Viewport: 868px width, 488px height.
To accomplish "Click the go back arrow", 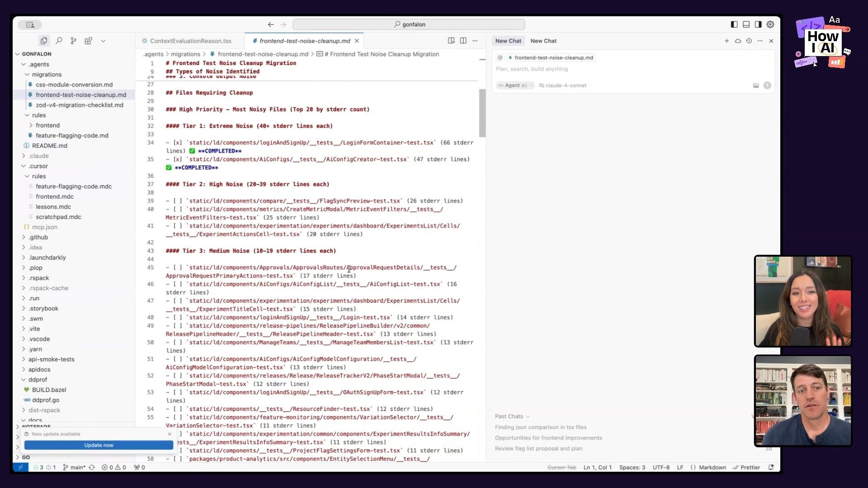I will 271,24.
